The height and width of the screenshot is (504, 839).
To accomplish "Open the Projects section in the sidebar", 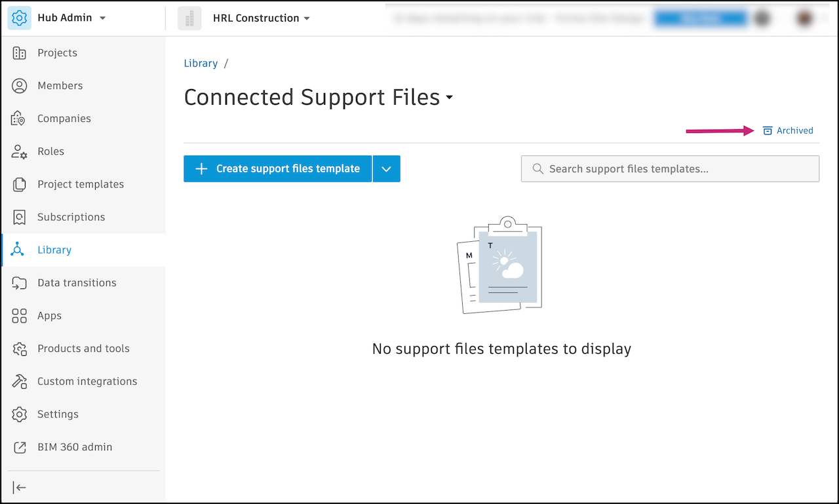I will (x=58, y=52).
